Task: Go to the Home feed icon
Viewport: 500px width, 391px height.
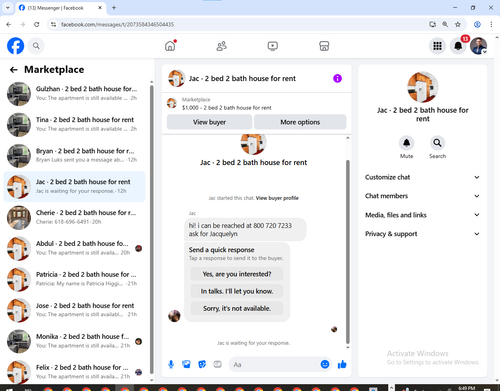Action: pos(170,46)
